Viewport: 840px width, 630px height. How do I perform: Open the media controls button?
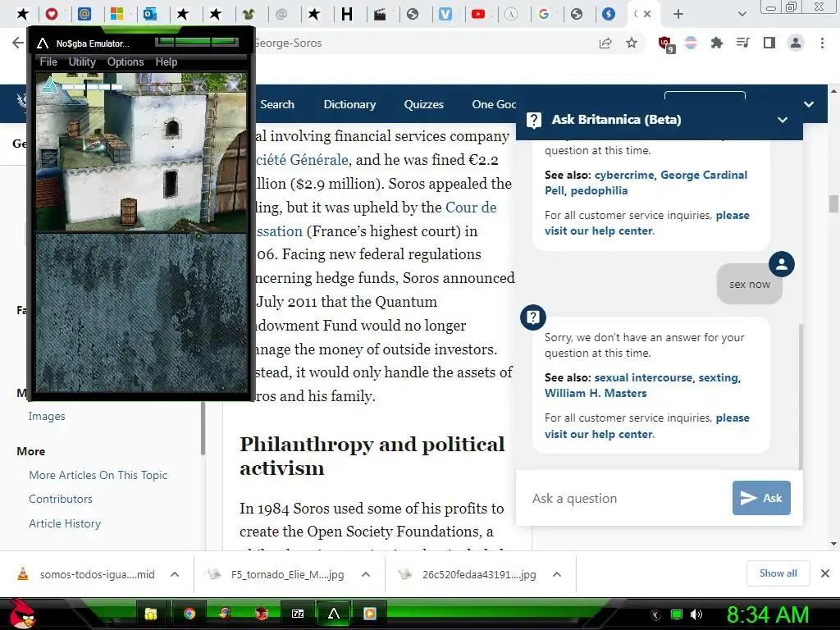pos(743,43)
